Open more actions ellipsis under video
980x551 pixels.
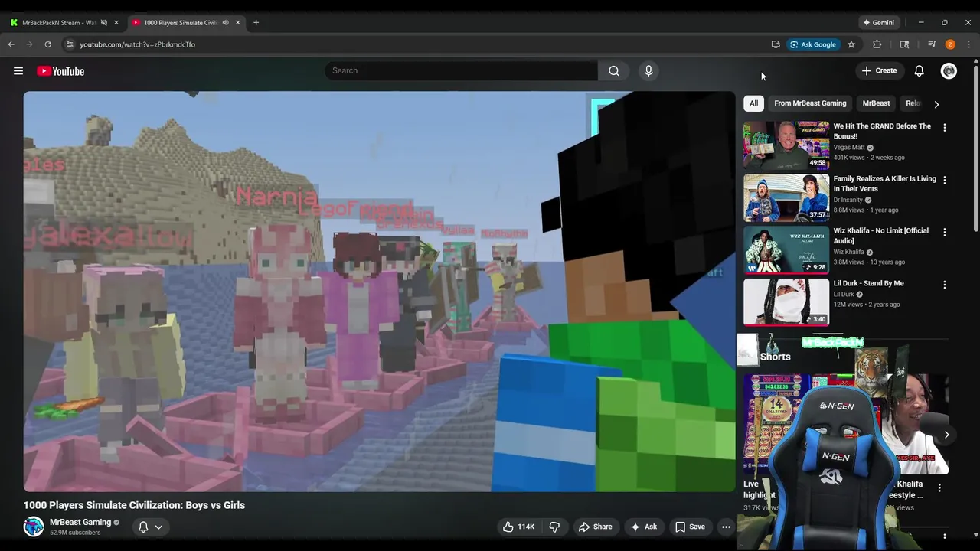[726, 527]
